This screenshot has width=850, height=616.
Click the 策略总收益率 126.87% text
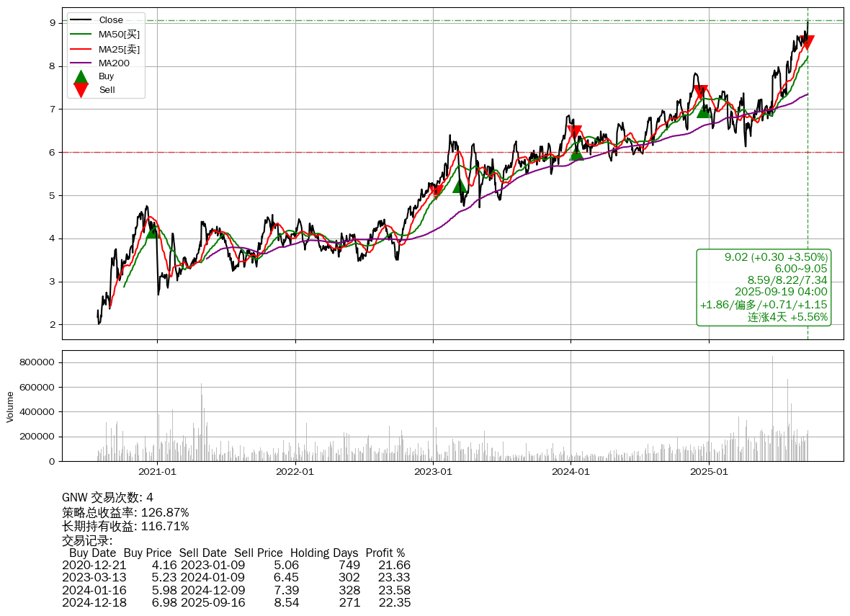pyautogui.click(x=125, y=512)
